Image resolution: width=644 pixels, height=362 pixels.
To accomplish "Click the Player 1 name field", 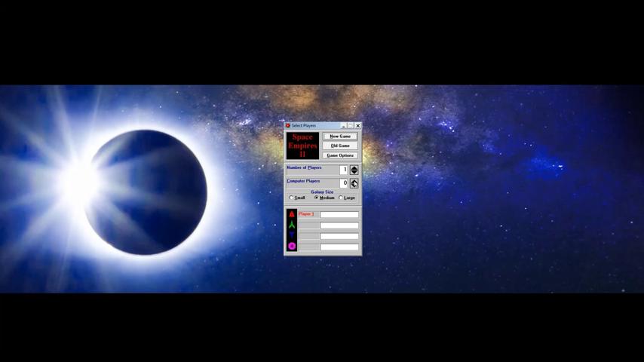I will [x=339, y=214].
